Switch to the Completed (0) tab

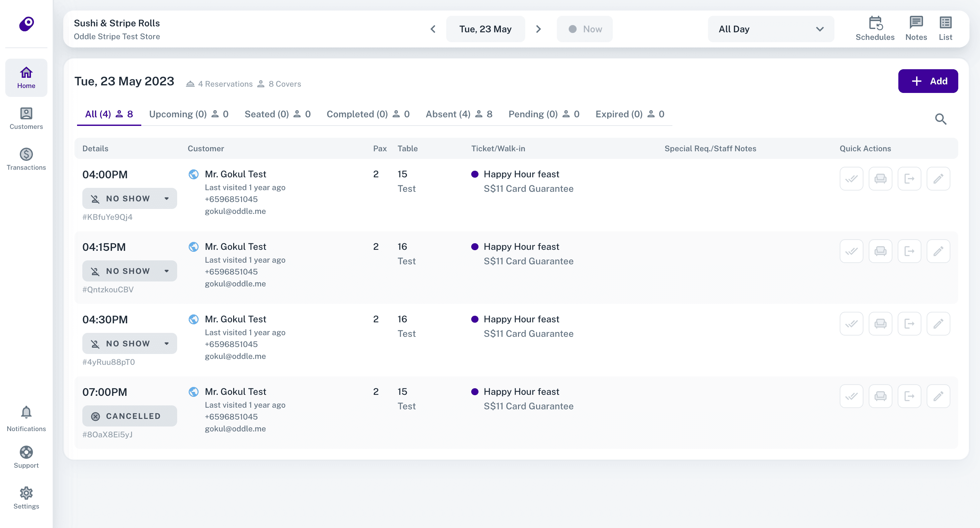coord(368,114)
